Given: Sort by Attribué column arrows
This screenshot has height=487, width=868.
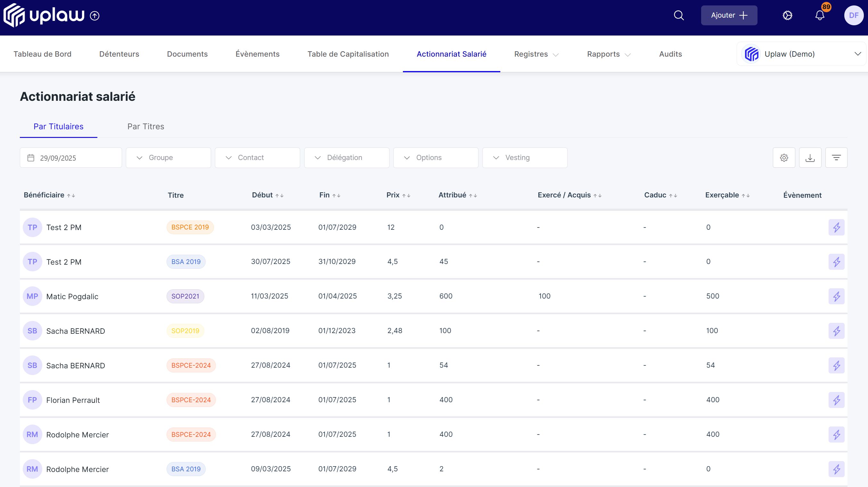Looking at the screenshot, I should pyautogui.click(x=473, y=196).
